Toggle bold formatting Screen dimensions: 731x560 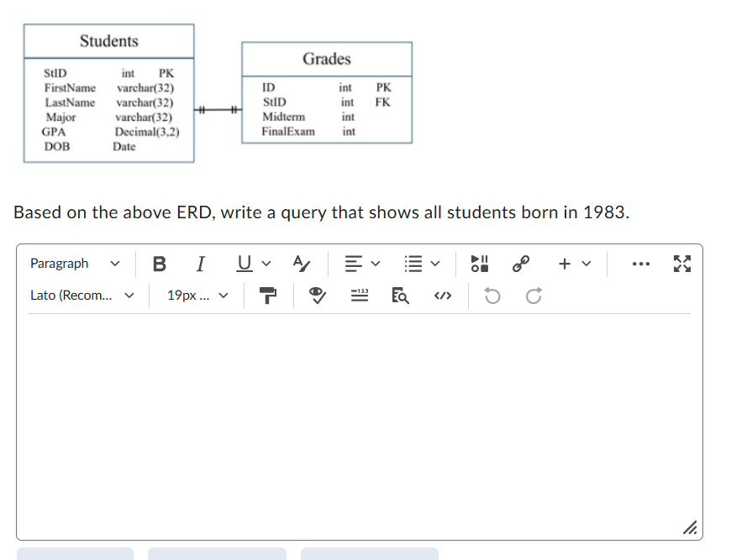pyautogui.click(x=159, y=263)
